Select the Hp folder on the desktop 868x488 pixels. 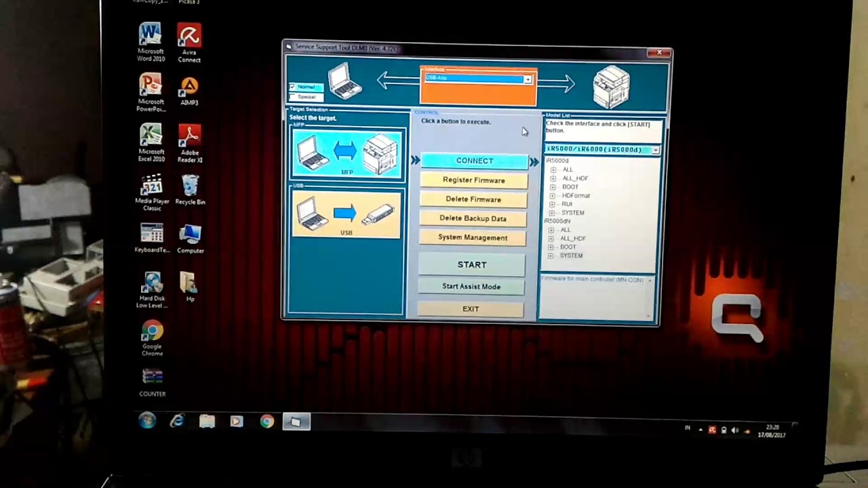pyautogui.click(x=190, y=287)
